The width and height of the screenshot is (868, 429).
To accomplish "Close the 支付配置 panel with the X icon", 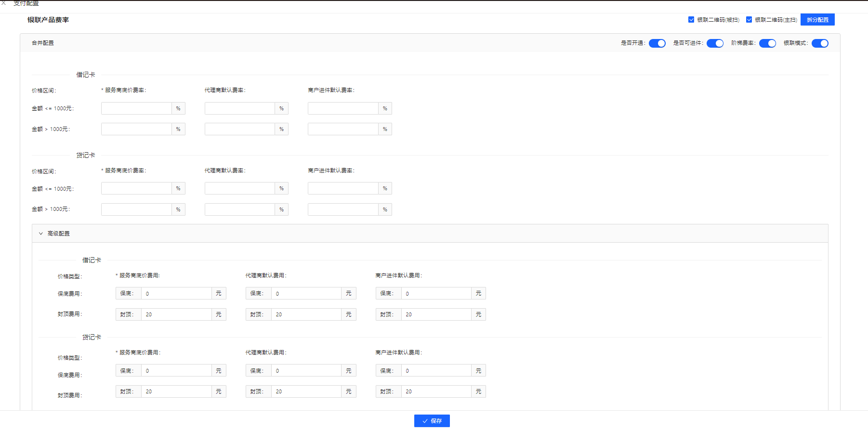I will coord(4,3).
